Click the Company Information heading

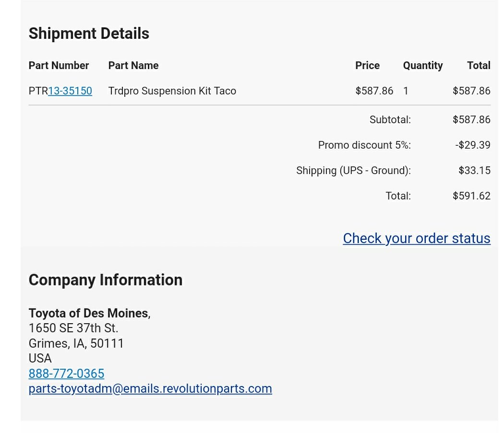tap(106, 280)
